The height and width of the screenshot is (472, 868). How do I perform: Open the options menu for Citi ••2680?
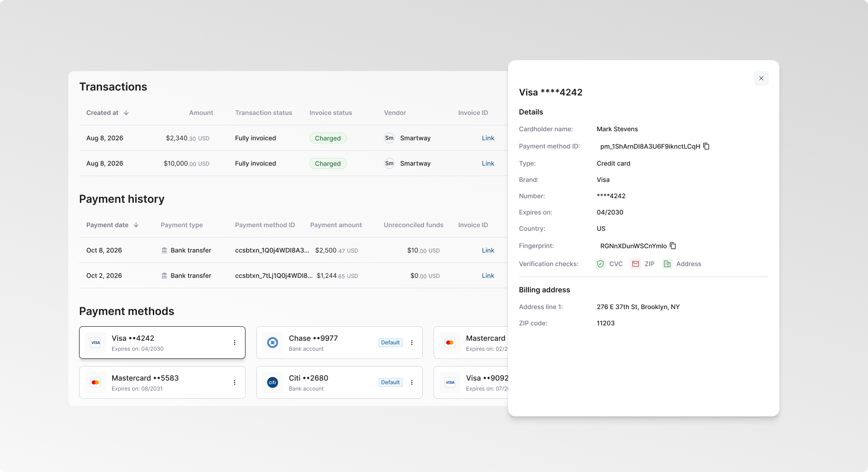412,382
